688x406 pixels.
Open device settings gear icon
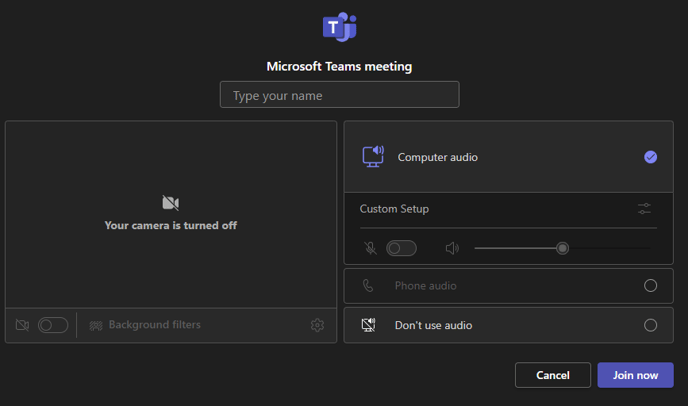click(317, 325)
